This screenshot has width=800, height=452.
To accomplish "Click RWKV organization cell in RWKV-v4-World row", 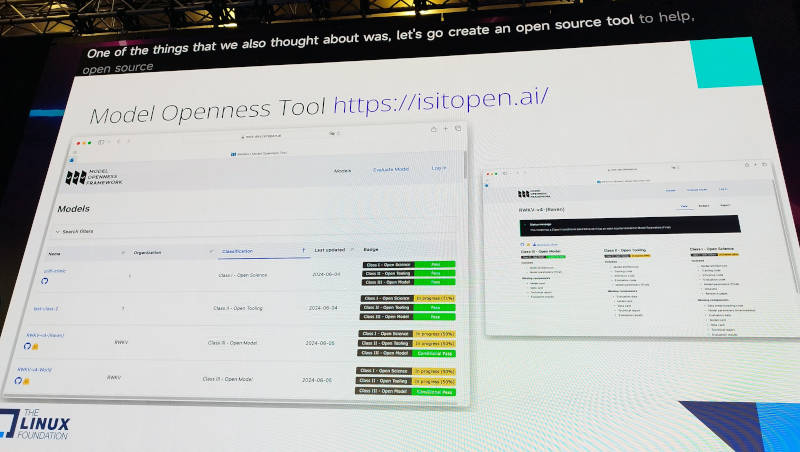I will tap(114, 378).
